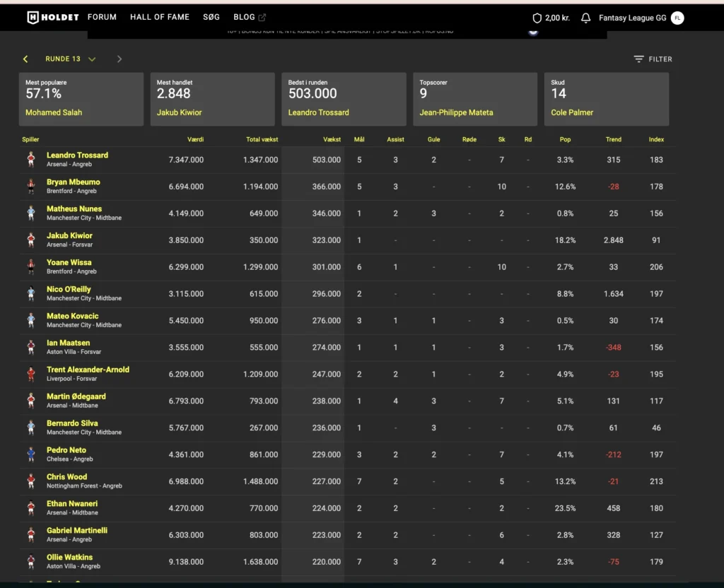Click the shield balance icon
This screenshot has width=724, height=588.
coord(537,18)
